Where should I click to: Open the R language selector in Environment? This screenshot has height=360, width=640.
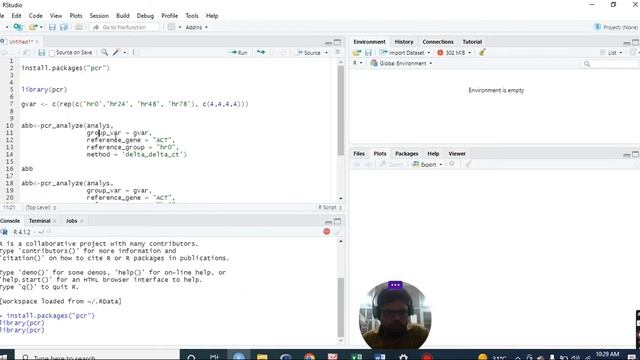(358, 63)
